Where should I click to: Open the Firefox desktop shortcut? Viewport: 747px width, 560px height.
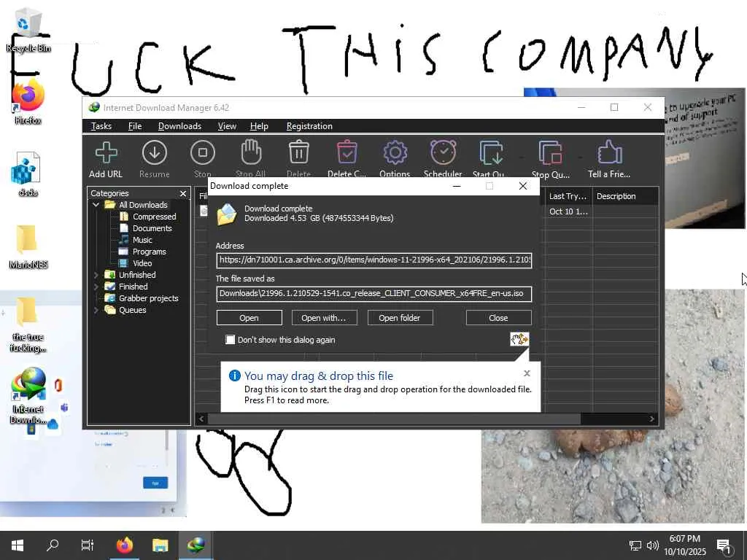28,102
